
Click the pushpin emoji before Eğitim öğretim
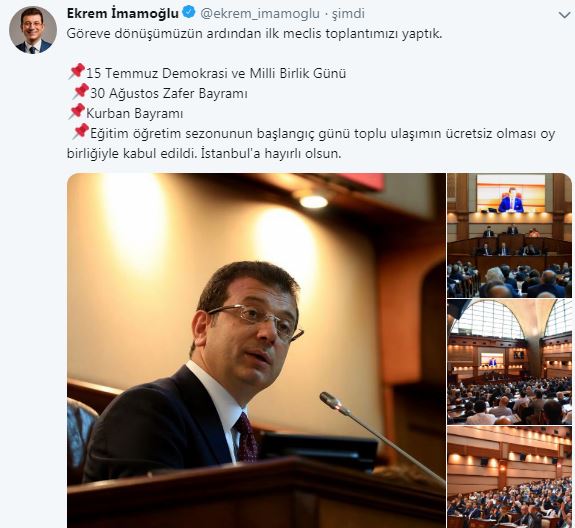click(80, 132)
